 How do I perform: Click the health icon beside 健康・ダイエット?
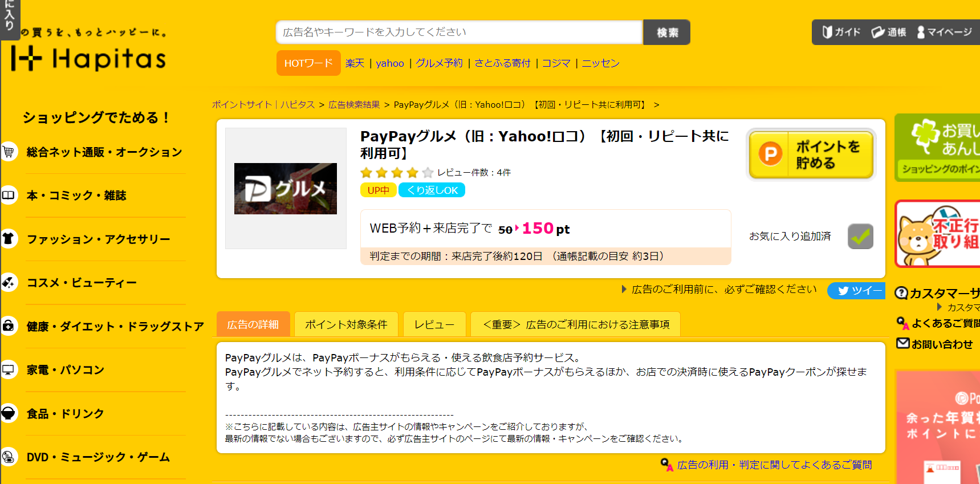point(9,326)
